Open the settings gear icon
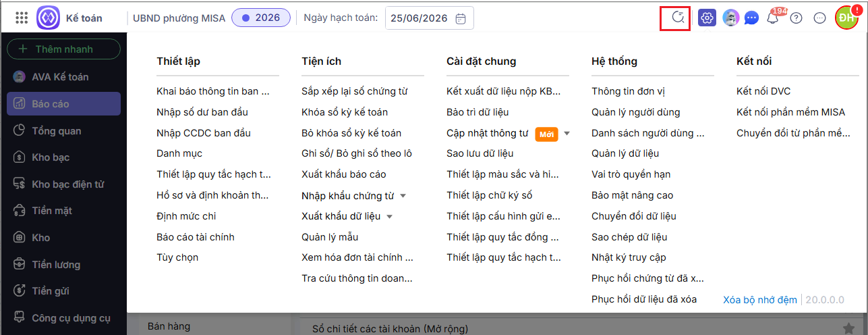 (707, 18)
